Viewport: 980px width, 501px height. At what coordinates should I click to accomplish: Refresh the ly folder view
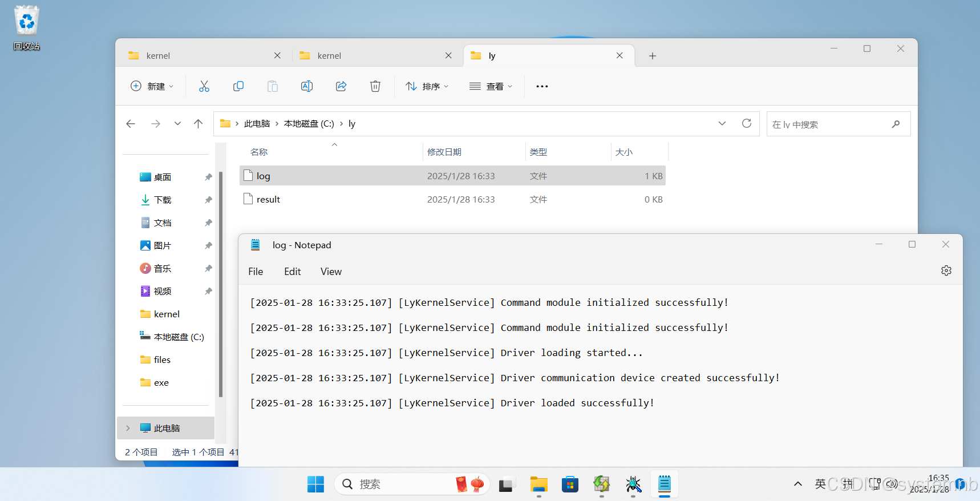click(x=746, y=123)
